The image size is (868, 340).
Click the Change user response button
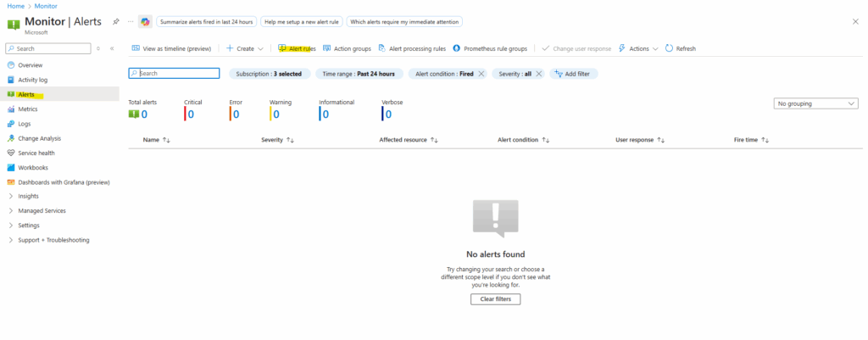coord(576,48)
